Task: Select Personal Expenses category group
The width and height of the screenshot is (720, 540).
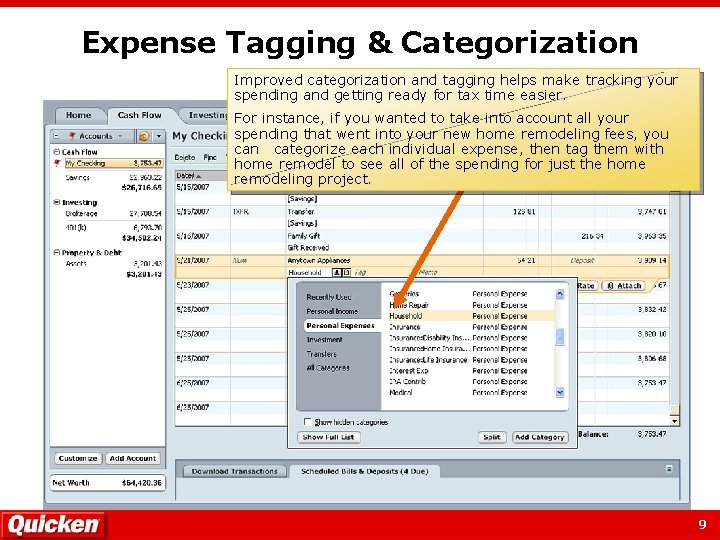Action: (x=341, y=326)
